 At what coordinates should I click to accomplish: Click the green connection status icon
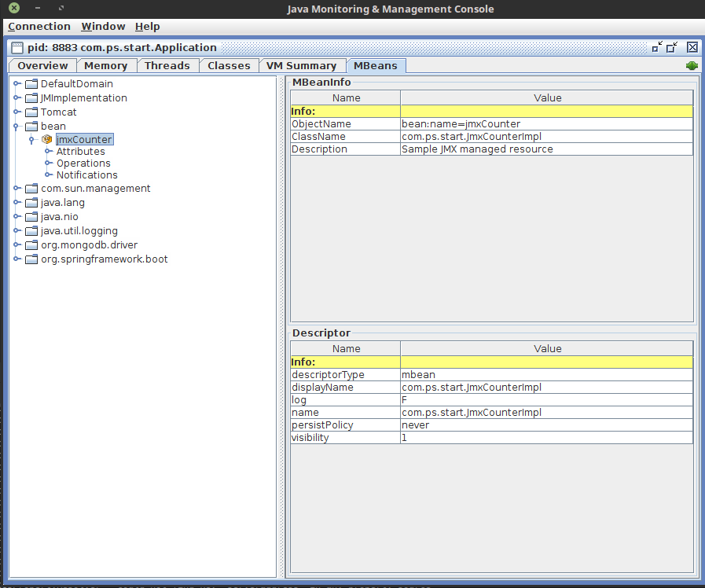[692, 66]
